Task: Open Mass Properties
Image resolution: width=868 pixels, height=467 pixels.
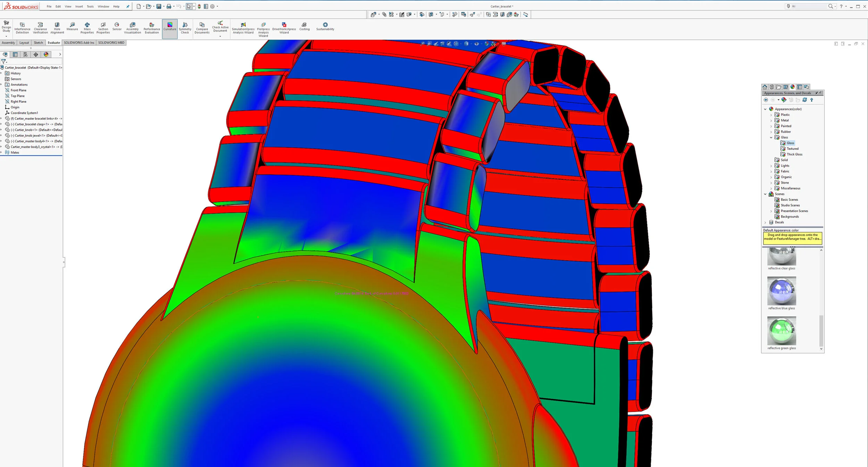Action: [87, 28]
